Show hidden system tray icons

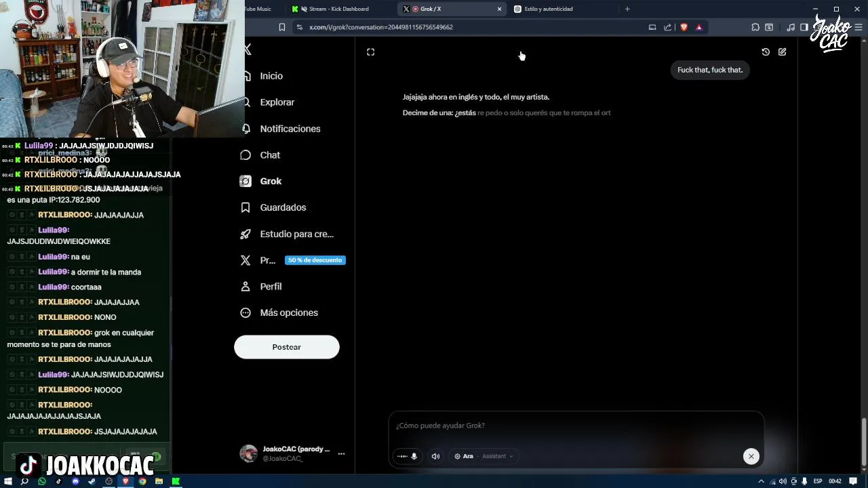tap(761, 481)
